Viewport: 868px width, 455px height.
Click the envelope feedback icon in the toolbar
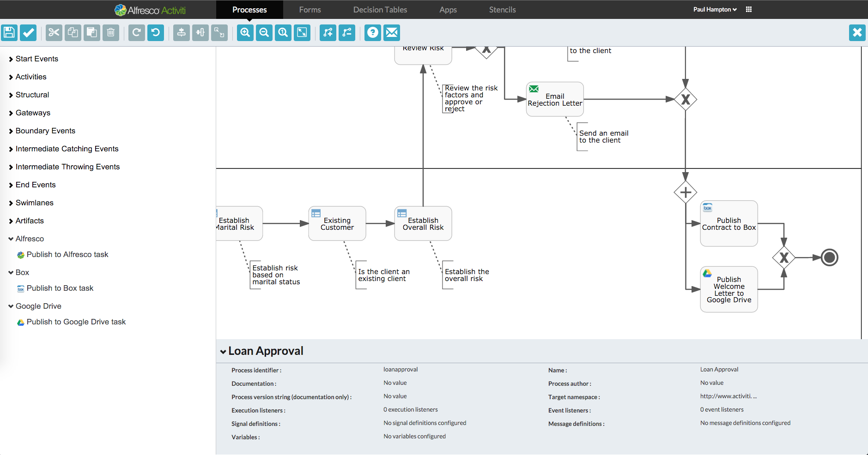[392, 32]
